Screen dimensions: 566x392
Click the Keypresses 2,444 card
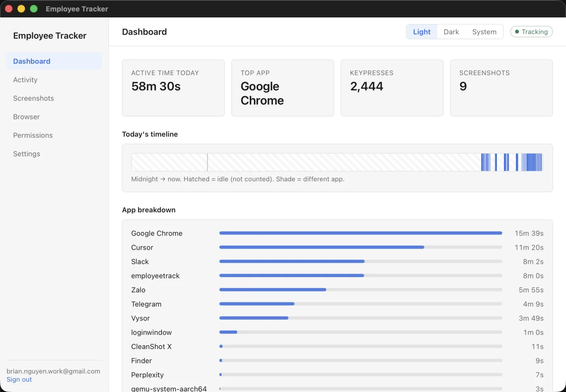[392, 88]
